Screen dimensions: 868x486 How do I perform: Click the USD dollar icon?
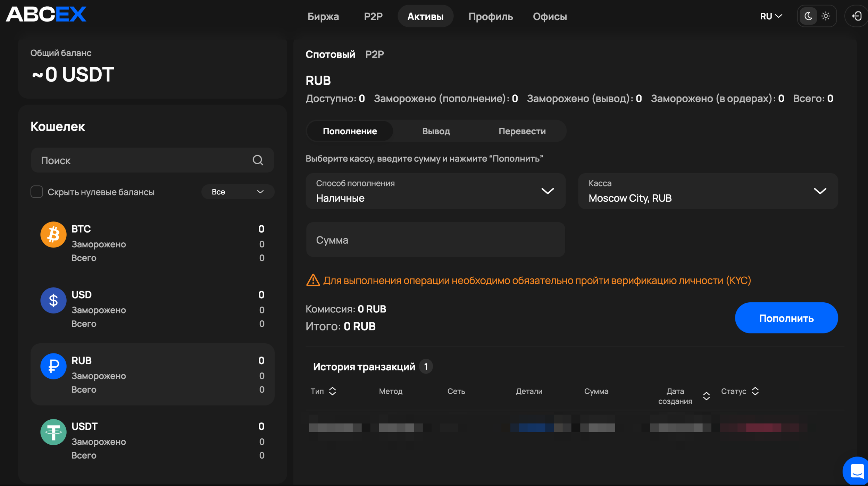tap(53, 301)
